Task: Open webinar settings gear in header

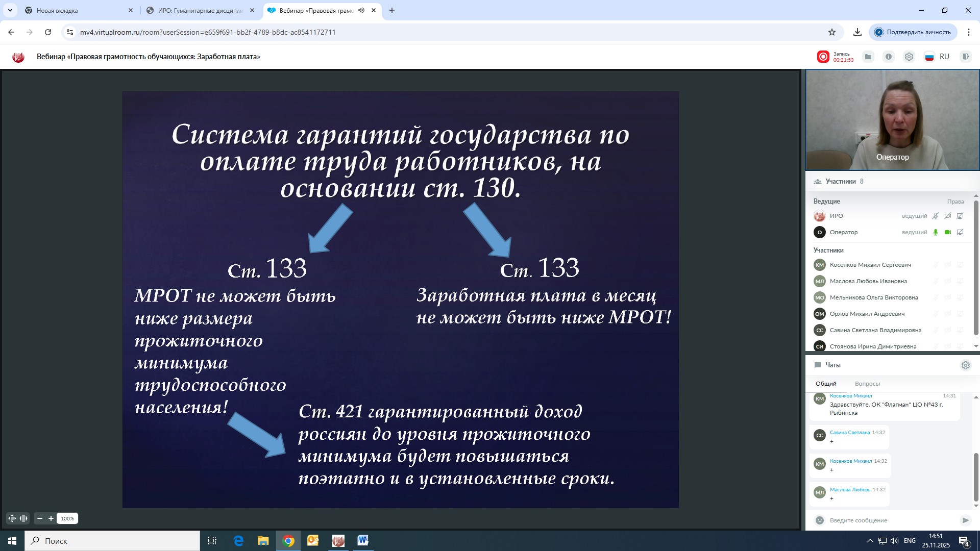Action: (909, 57)
